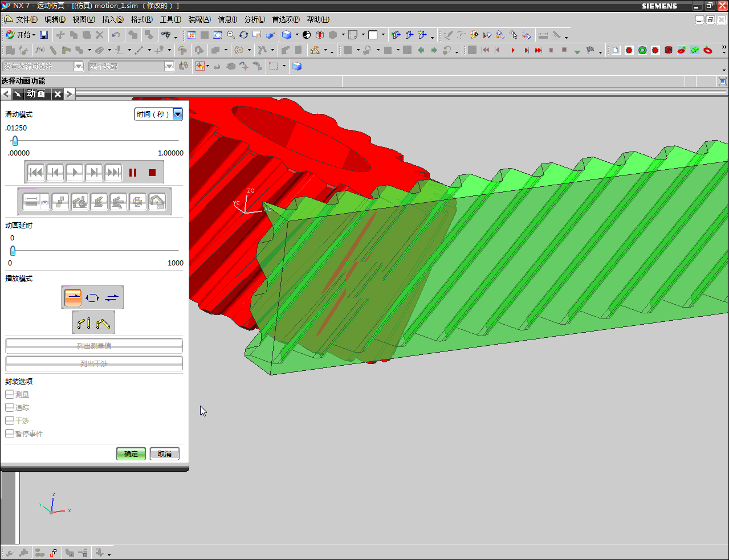Enable the 测量 checkbox
The height and width of the screenshot is (560, 729).
(10, 394)
